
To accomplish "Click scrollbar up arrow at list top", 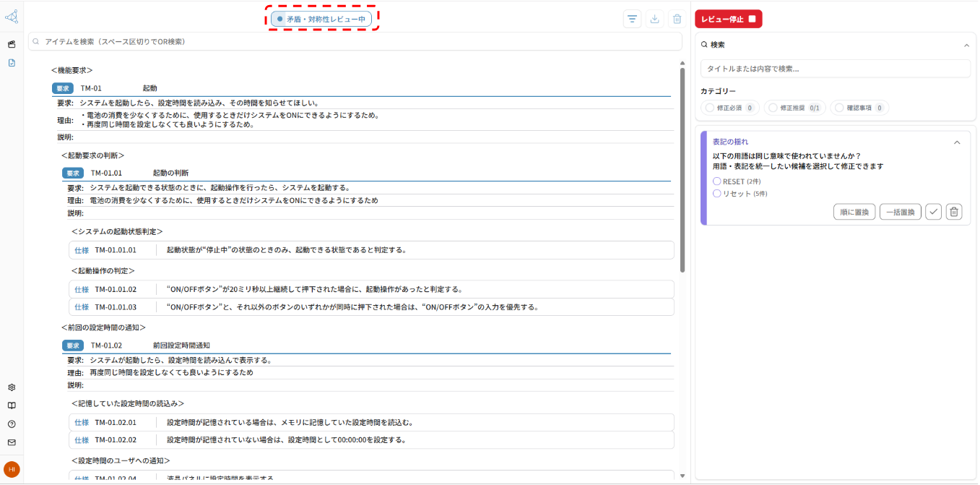I will (x=682, y=64).
